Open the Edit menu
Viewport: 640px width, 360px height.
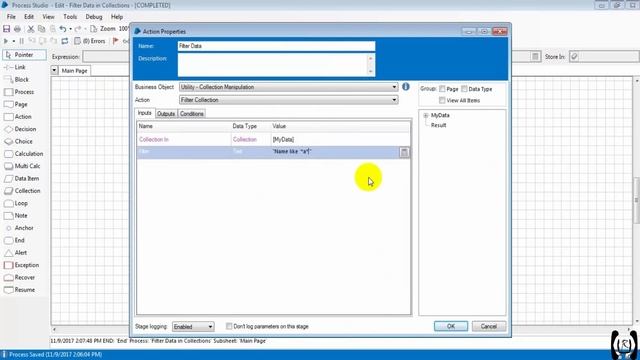click(x=29, y=17)
